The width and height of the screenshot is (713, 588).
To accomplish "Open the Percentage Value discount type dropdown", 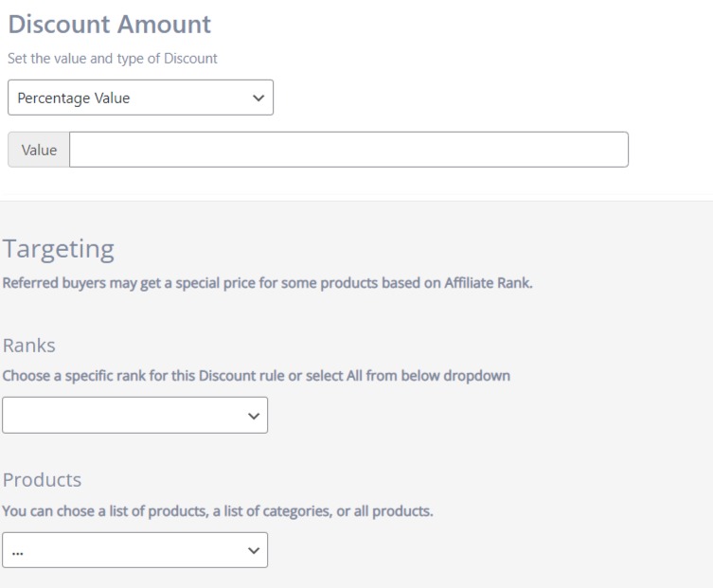I will (x=139, y=98).
